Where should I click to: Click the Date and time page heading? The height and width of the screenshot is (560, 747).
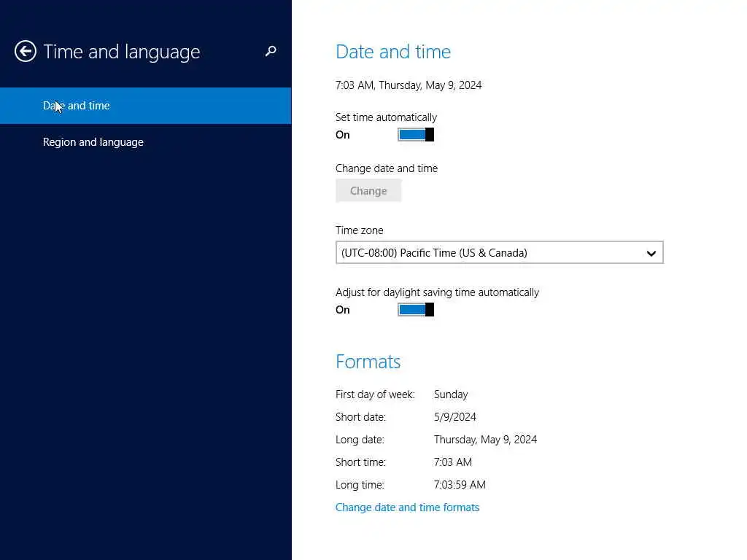tap(393, 52)
